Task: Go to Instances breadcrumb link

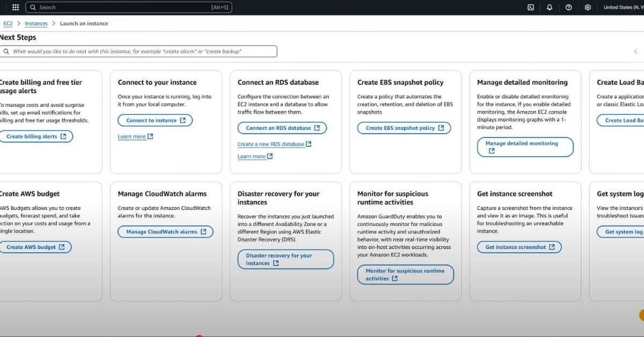Action: pyautogui.click(x=36, y=24)
